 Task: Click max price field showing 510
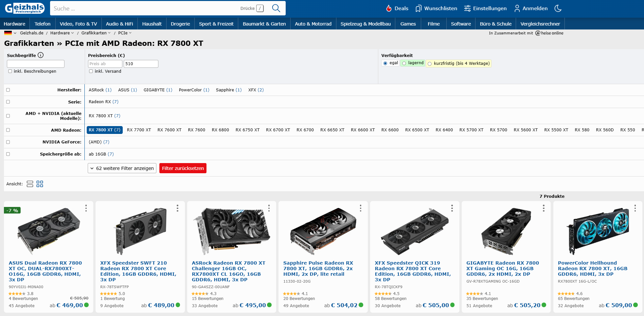click(x=141, y=64)
